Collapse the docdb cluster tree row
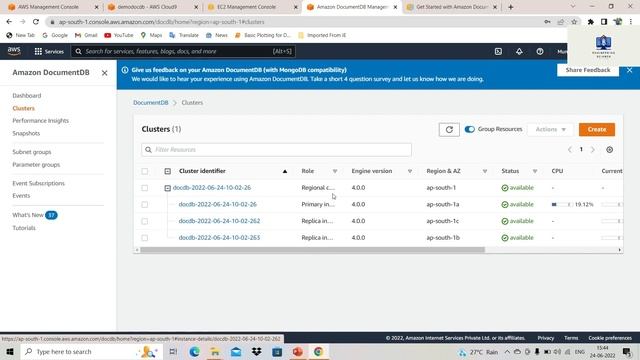 (x=167, y=188)
